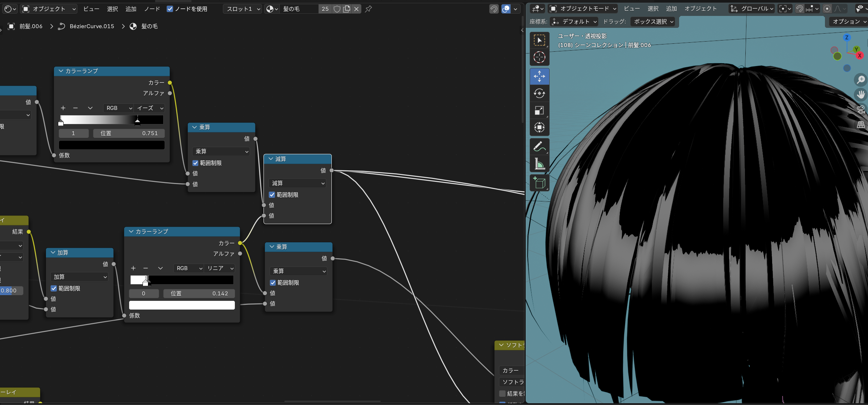Click the Add Cube tool icon
The height and width of the screenshot is (405, 868).
point(539,183)
